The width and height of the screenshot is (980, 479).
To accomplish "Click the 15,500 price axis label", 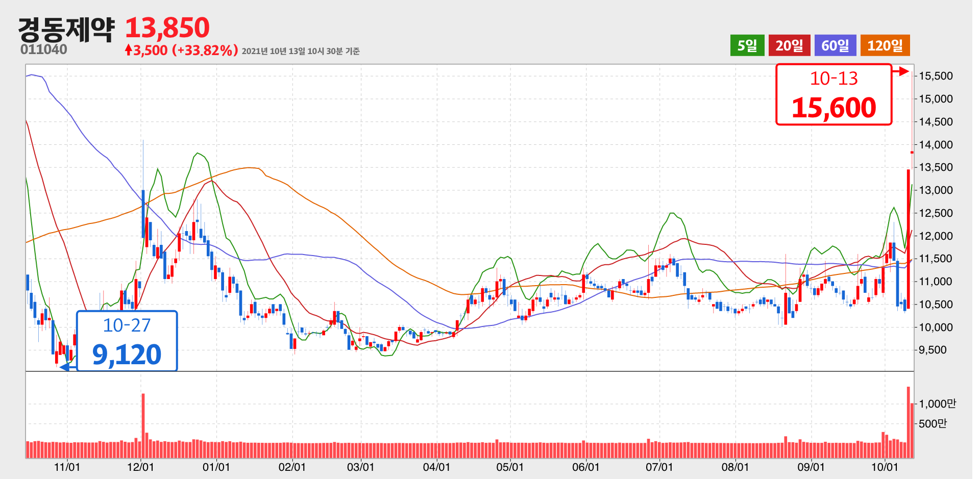I will pyautogui.click(x=936, y=76).
